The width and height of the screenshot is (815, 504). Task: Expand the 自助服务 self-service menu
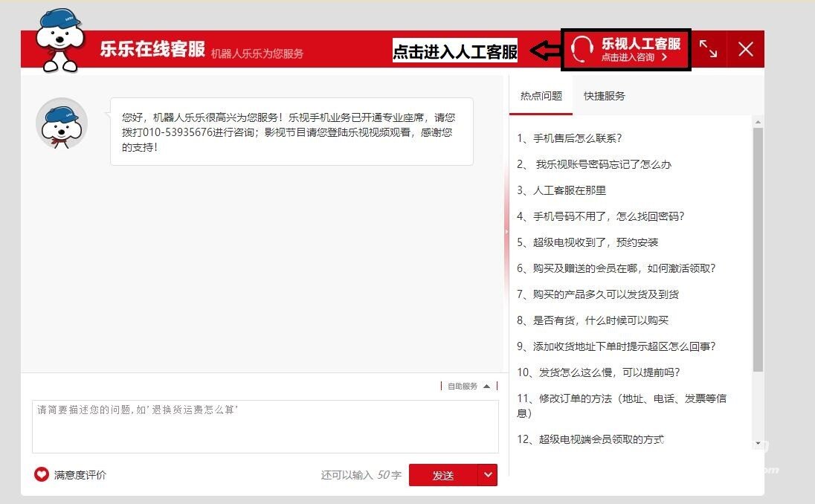pyautogui.click(x=468, y=386)
